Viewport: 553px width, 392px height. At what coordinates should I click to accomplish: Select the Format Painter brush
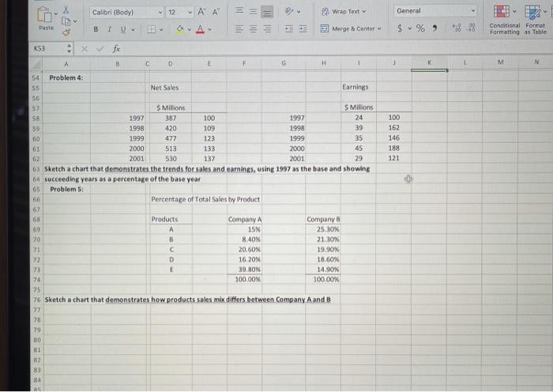click(66, 33)
